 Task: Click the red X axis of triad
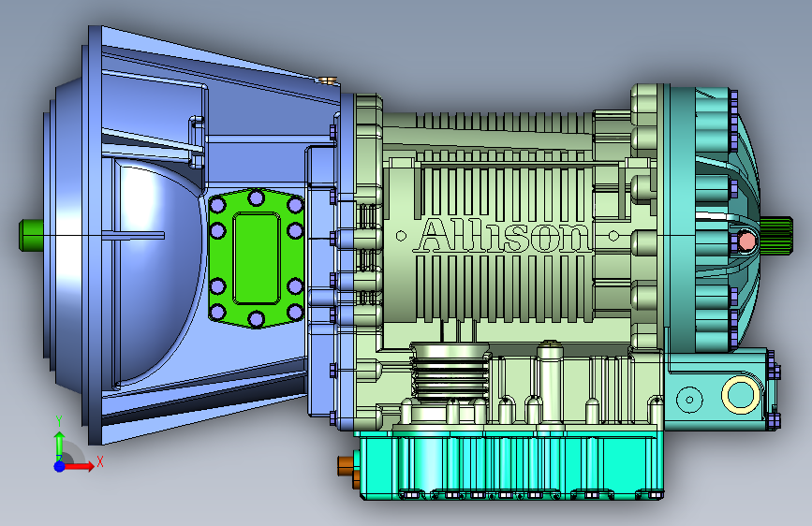point(79,466)
